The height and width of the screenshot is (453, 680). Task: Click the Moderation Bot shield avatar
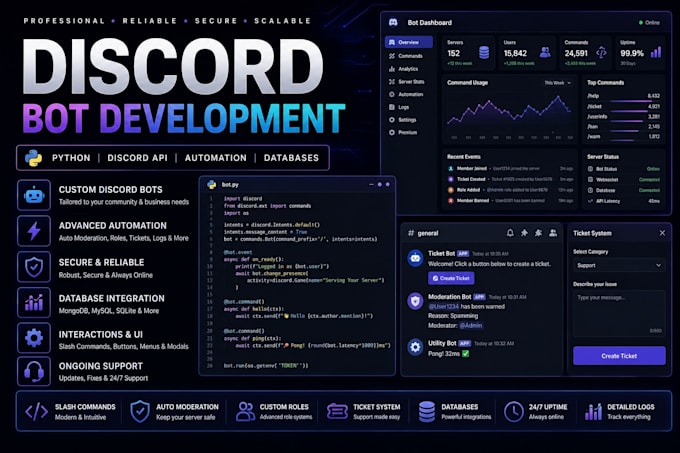415,301
